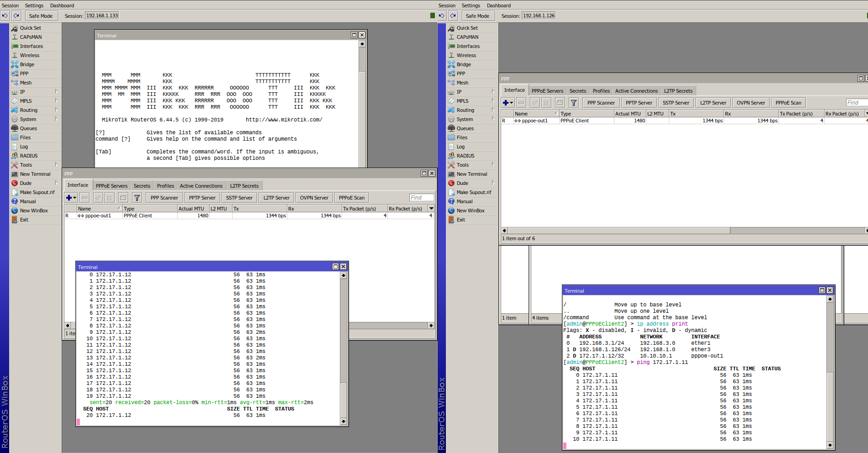Expand System submenu in left sidebar
Viewport: 868px width, 453px height.
pos(56,119)
